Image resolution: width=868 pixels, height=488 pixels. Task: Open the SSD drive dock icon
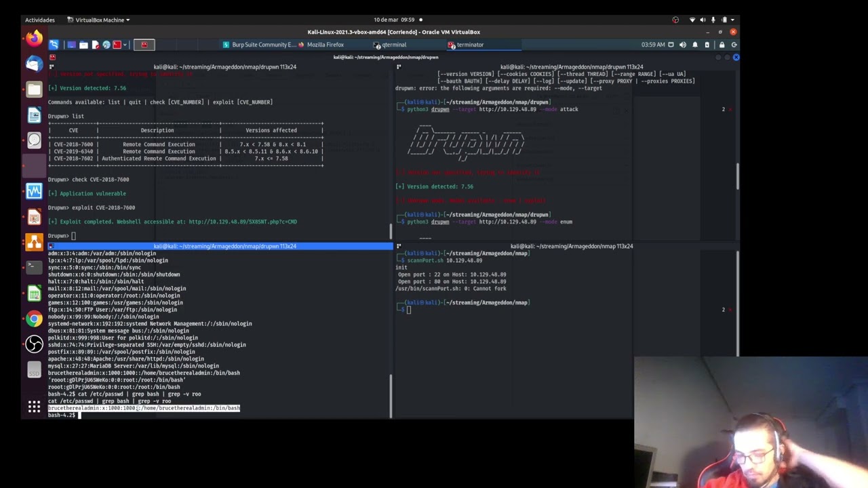pyautogui.click(x=34, y=370)
